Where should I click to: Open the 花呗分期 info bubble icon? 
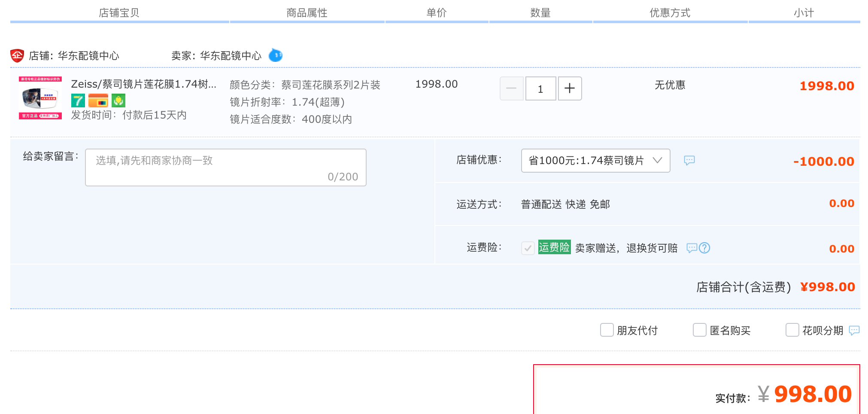coord(854,330)
